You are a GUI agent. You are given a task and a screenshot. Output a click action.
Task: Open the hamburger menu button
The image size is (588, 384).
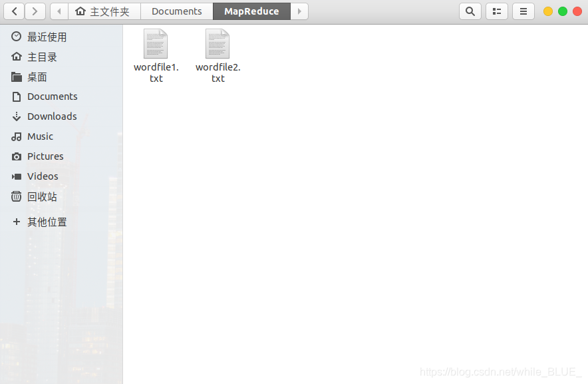(523, 11)
